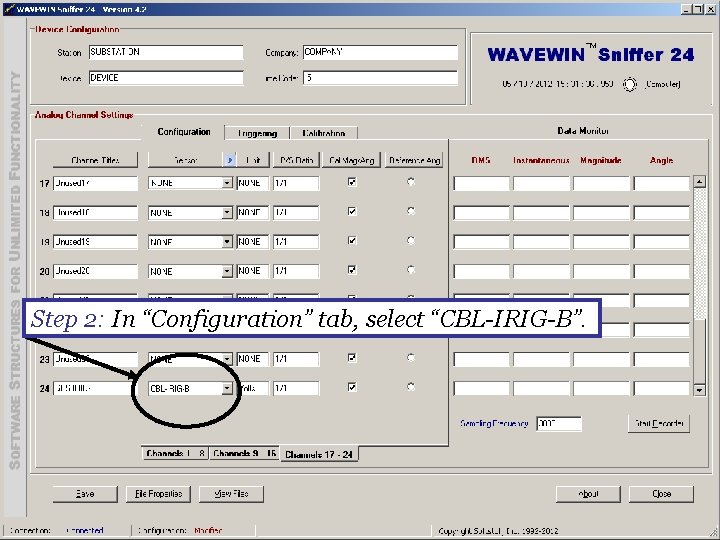Click the Channel Titles header button
The image size is (720, 540).
95,160
